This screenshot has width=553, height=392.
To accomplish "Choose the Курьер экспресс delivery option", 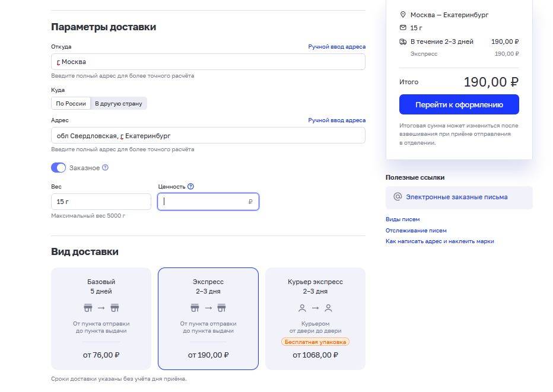I will point(315,318).
